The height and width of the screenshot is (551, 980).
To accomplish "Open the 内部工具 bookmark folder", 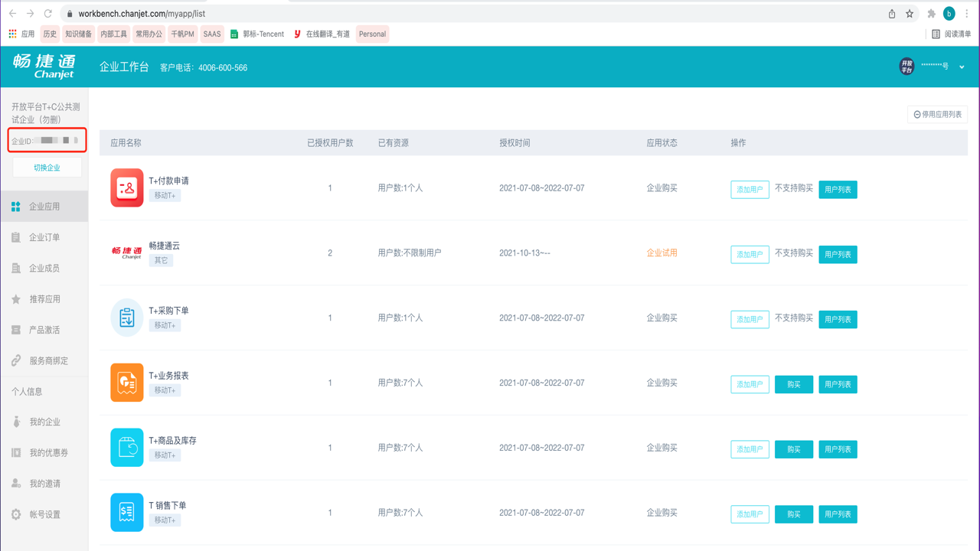I will (113, 34).
